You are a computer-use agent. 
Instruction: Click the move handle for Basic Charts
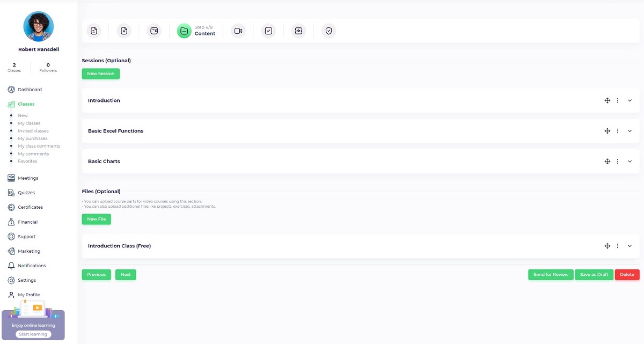pyautogui.click(x=608, y=162)
